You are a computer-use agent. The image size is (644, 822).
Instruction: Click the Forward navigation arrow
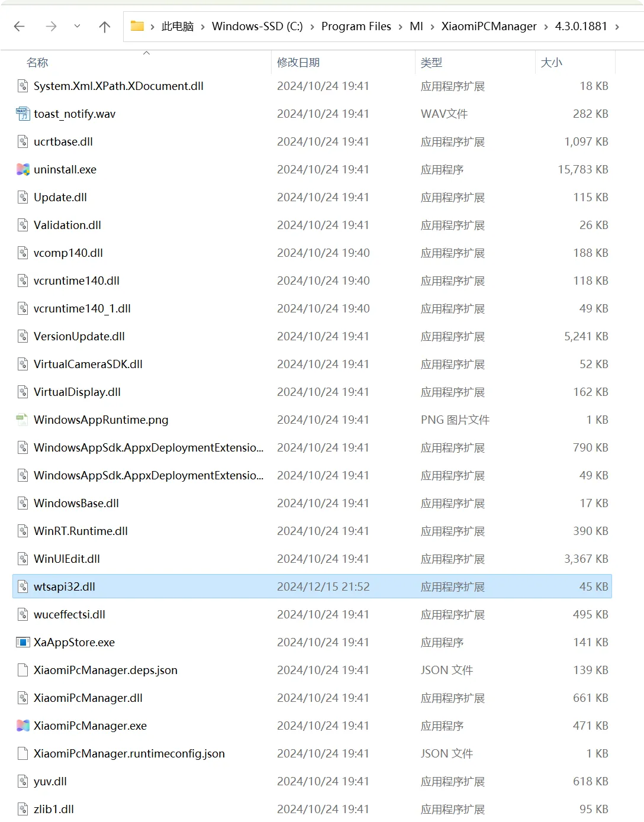click(51, 27)
